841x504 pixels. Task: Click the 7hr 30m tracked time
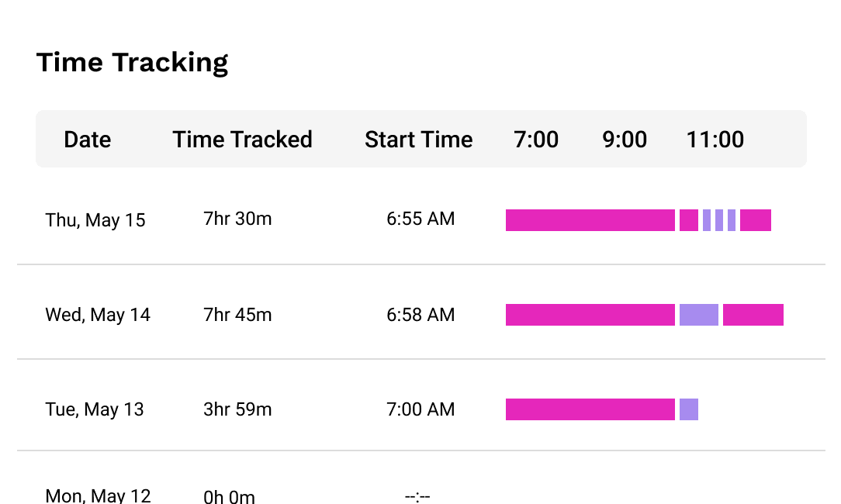238,219
